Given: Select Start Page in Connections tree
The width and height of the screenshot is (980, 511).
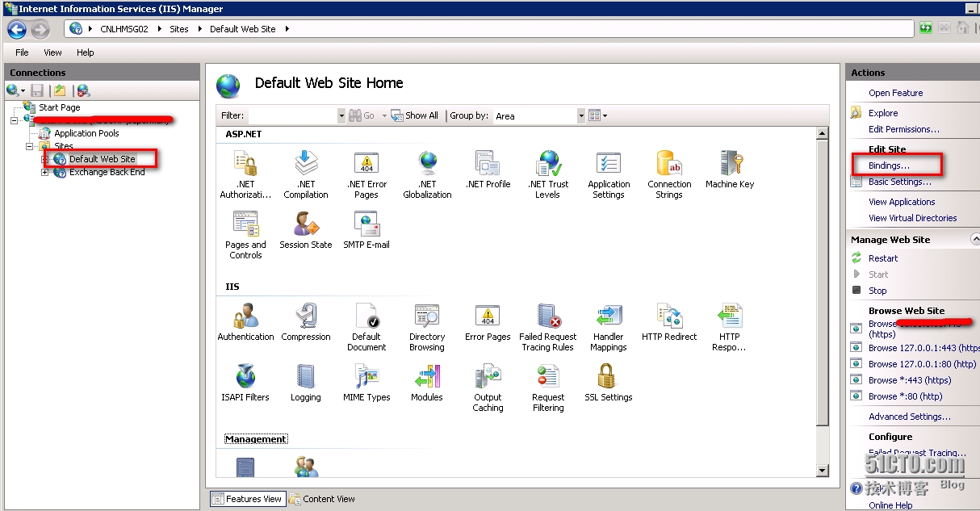Looking at the screenshot, I should [x=59, y=107].
